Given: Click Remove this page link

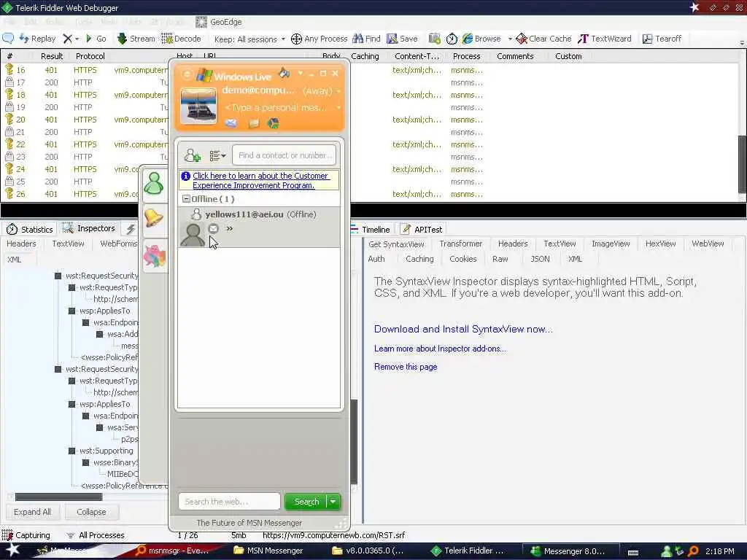Looking at the screenshot, I should pyautogui.click(x=406, y=367).
